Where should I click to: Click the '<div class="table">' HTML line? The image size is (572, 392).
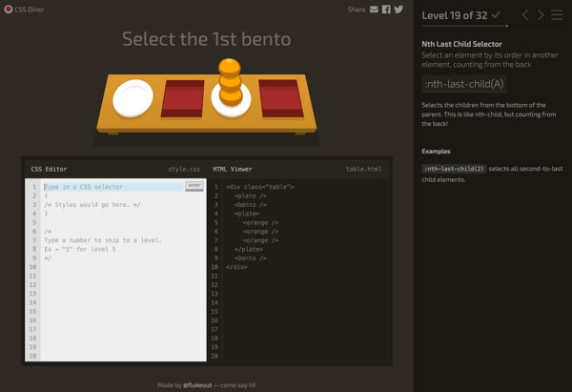[x=259, y=187]
